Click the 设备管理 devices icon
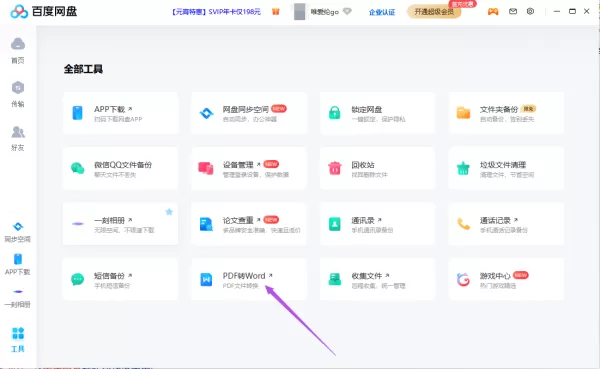 click(x=206, y=168)
